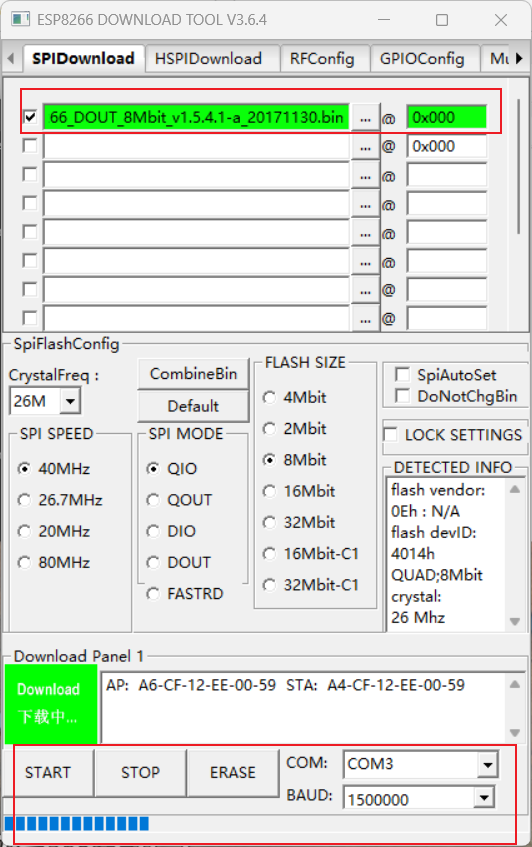Select DIO SPI mode
This screenshot has width=532, height=847.
(x=171, y=531)
